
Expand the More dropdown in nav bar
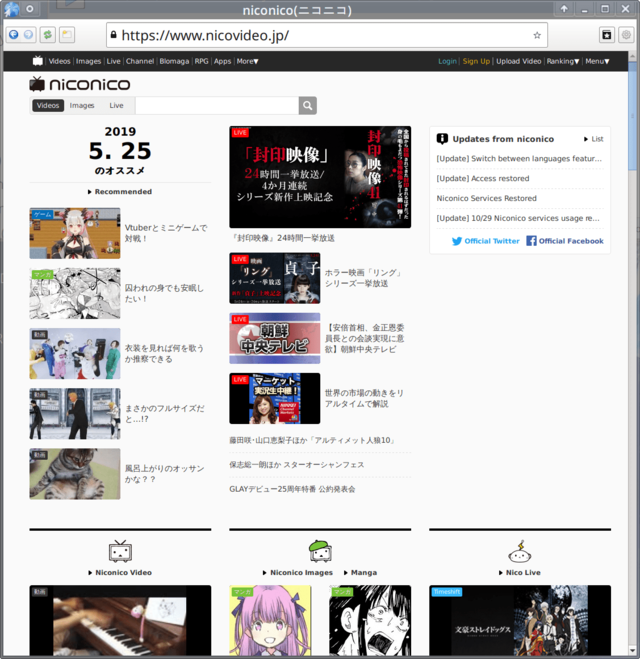(248, 61)
